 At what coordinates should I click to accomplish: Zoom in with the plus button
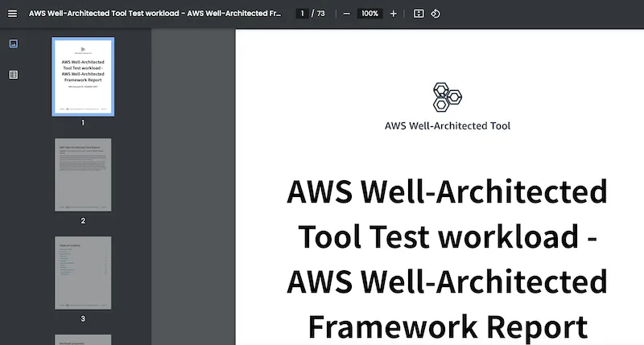click(x=394, y=14)
